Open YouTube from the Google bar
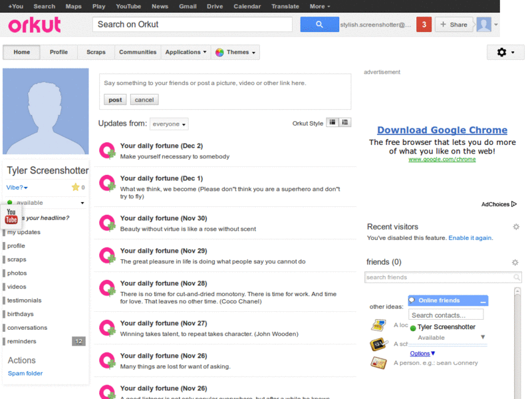The height and width of the screenshot is (399, 532). pyautogui.click(x=128, y=6)
